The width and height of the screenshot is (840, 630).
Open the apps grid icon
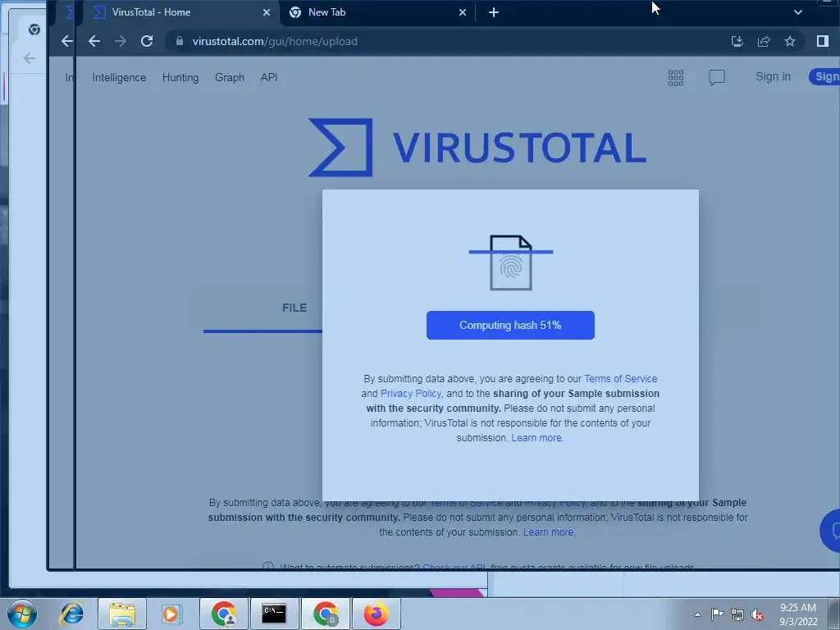(676, 78)
